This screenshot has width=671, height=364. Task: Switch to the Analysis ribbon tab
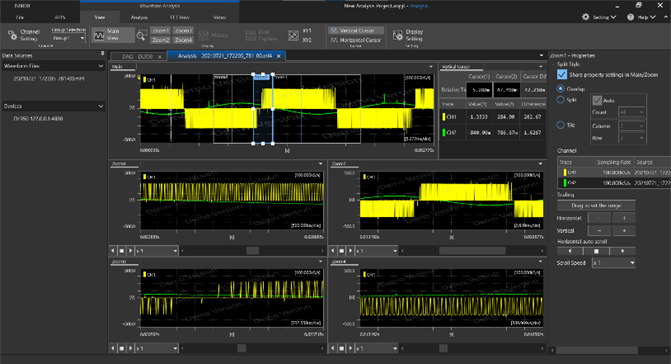pyautogui.click(x=139, y=18)
